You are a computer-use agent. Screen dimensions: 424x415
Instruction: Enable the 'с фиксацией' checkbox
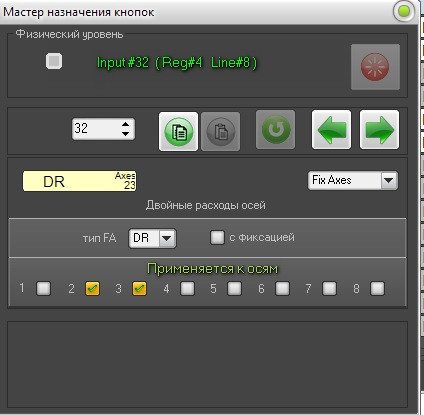(217, 237)
